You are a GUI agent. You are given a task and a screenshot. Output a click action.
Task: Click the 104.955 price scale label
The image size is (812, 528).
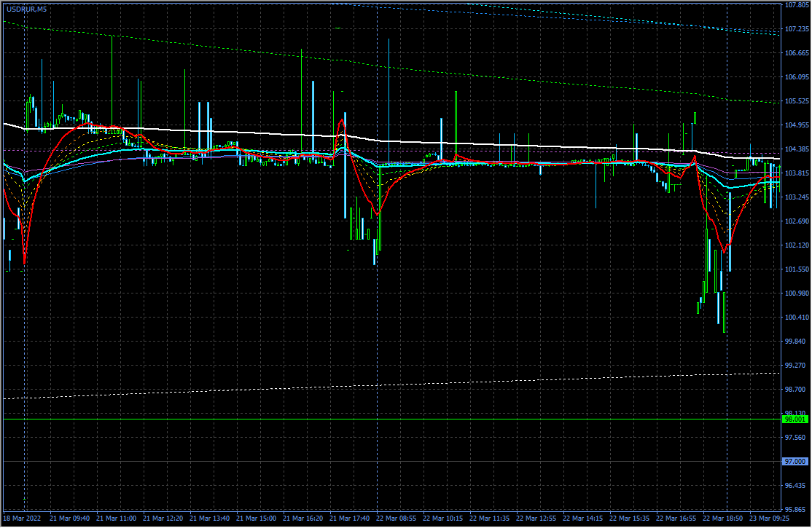[795, 125]
